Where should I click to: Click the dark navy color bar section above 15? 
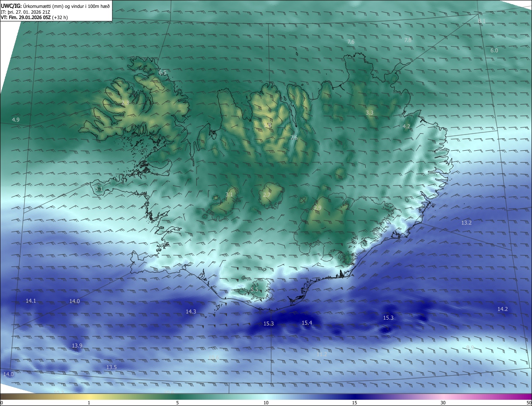(355, 397)
